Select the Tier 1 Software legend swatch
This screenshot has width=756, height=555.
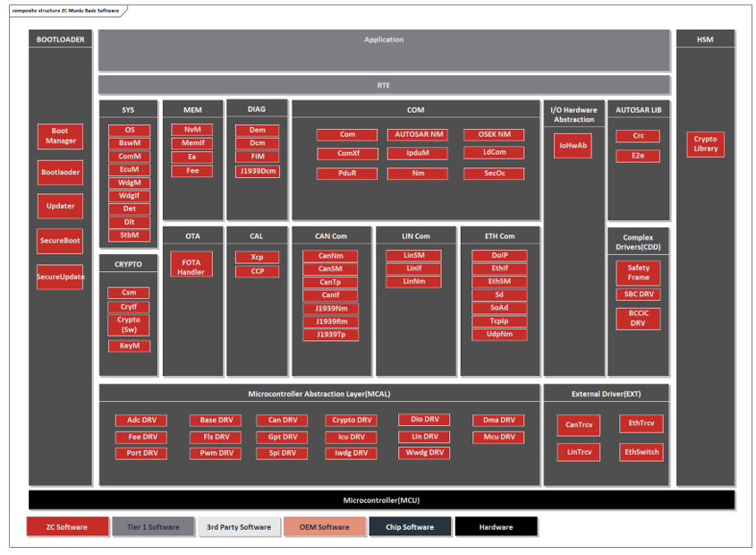click(153, 527)
